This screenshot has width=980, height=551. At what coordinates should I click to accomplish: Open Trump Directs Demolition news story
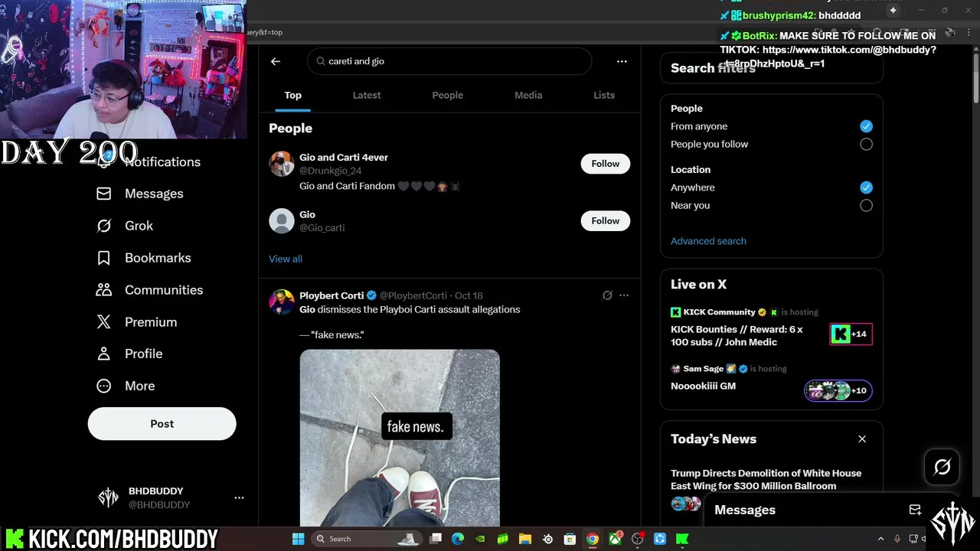[766, 480]
